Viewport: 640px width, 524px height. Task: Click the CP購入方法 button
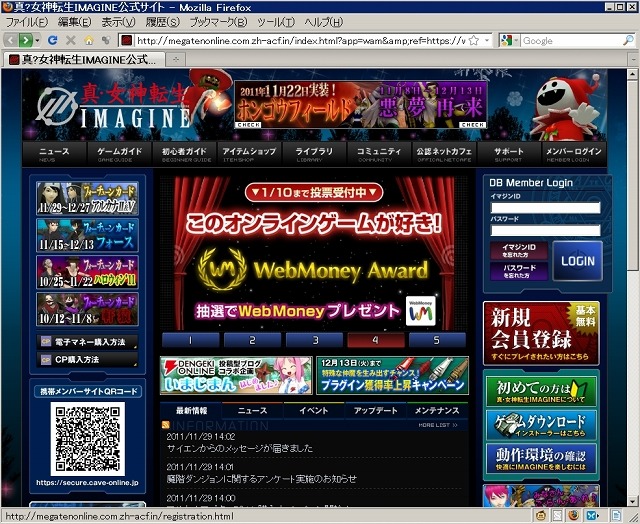(x=87, y=360)
